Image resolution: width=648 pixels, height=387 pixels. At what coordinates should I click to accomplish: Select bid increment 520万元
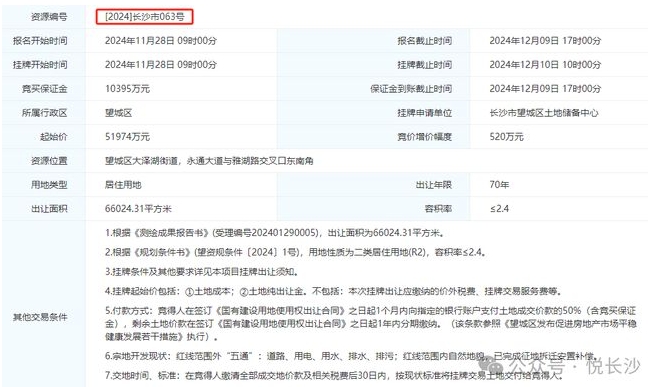pyautogui.click(x=506, y=137)
